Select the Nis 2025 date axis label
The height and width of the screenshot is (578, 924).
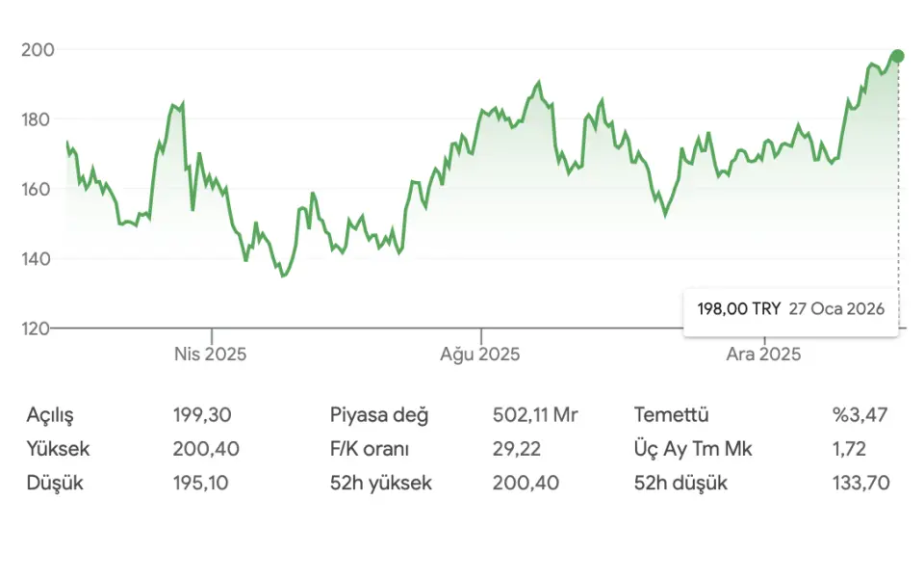[x=210, y=355]
